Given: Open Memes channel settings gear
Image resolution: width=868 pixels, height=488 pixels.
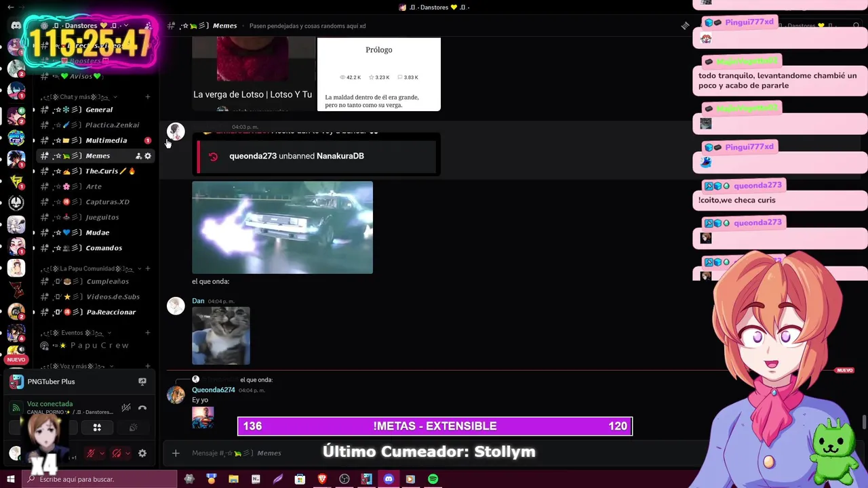Looking at the screenshot, I should pos(148,156).
